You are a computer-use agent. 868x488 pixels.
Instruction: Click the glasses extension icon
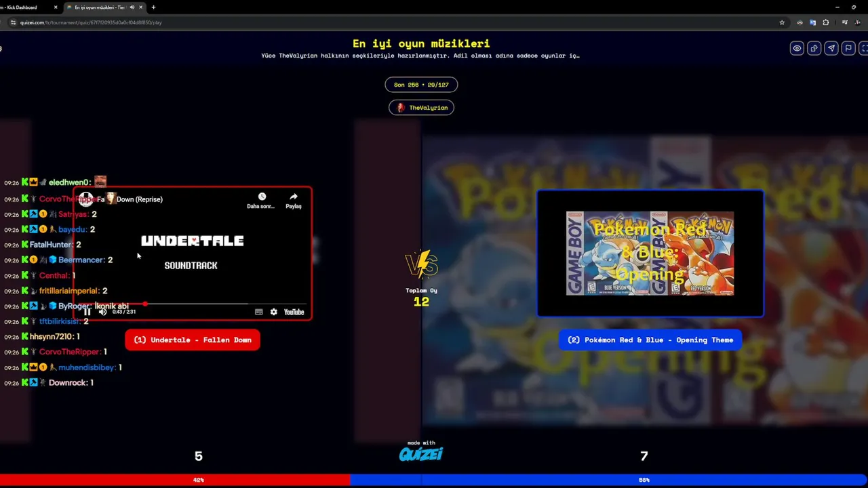800,22
